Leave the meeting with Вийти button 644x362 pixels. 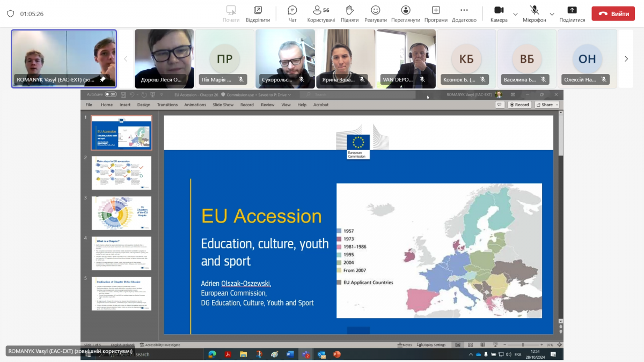point(613,14)
